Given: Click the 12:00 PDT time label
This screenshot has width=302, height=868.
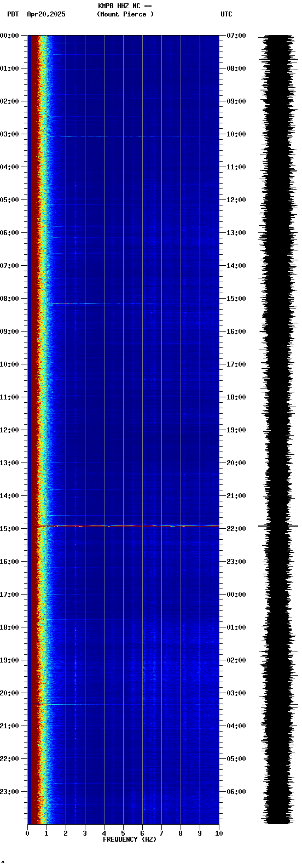Looking at the screenshot, I should pyautogui.click(x=9, y=430).
